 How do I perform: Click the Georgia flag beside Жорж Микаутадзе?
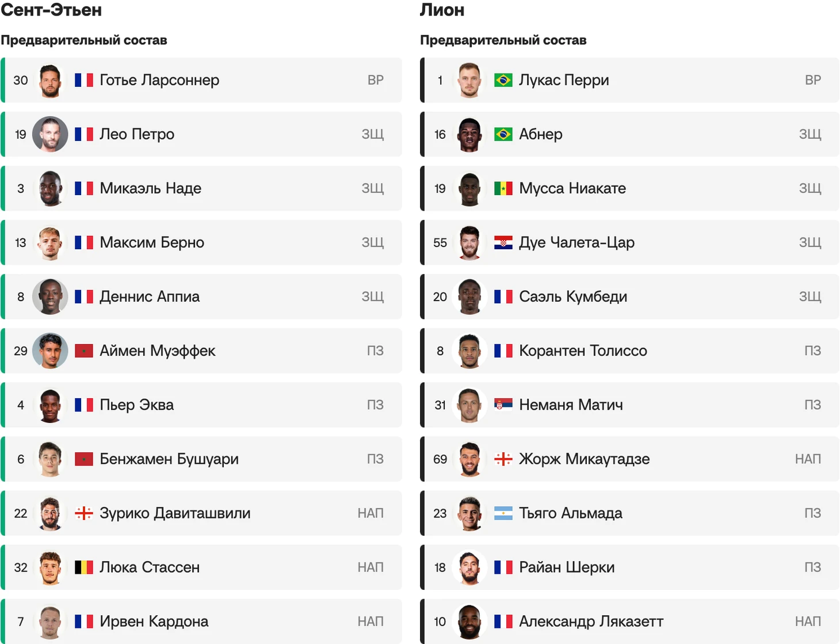pyautogui.click(x=503, y=459)
